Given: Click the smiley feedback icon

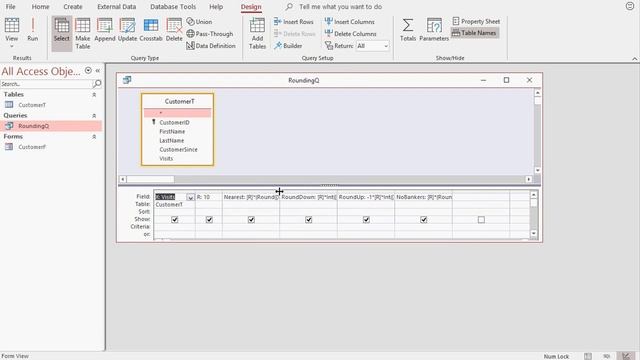Looking at the screenshot, I should click(x=630, y=6).
